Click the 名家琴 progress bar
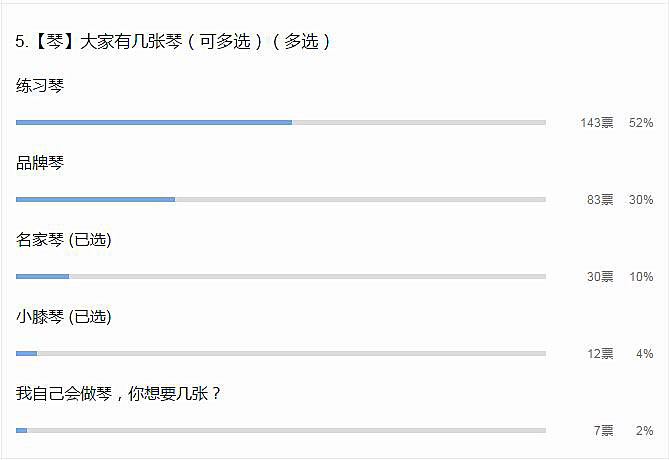The height and width of the screenshot is (460, 669). click(x=281, y=277)
